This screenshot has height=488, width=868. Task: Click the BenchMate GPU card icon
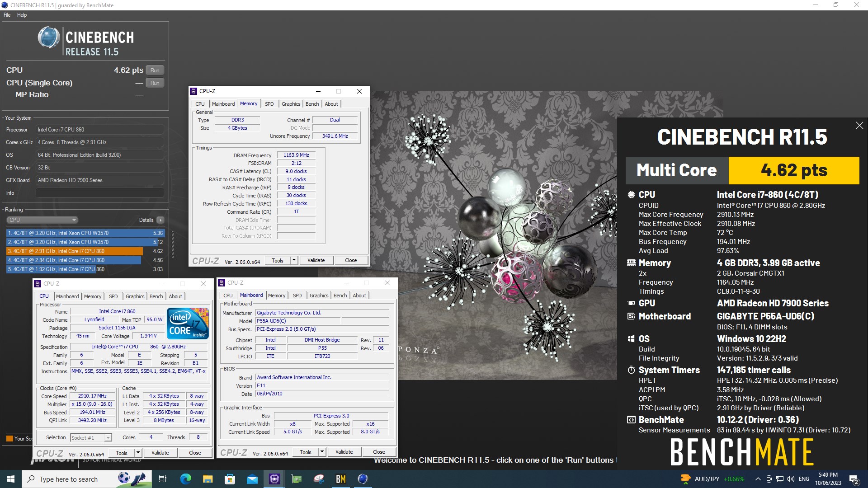pos(631,303)
